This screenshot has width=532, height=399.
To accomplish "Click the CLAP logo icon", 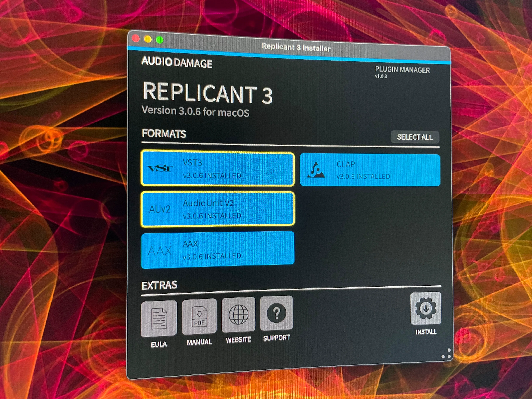I will [x=316, y=170].
